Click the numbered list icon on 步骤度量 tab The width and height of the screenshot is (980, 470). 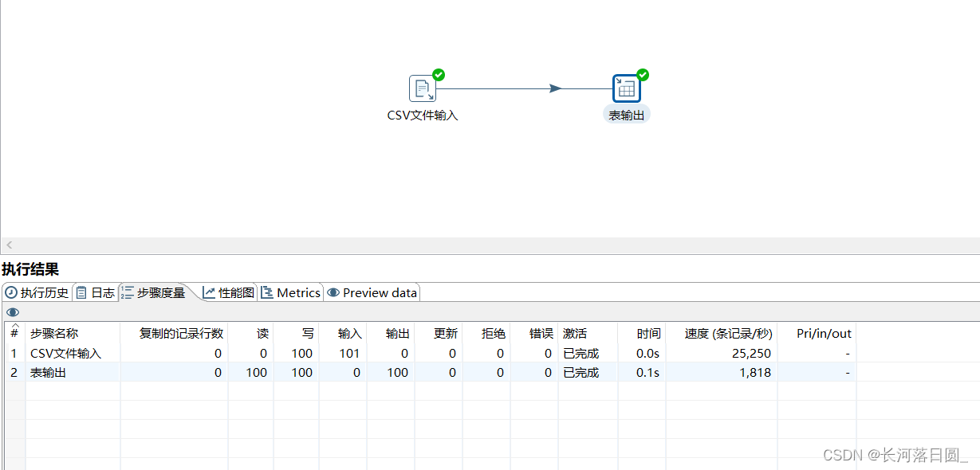pyautogui.click(x=126, y=292)
